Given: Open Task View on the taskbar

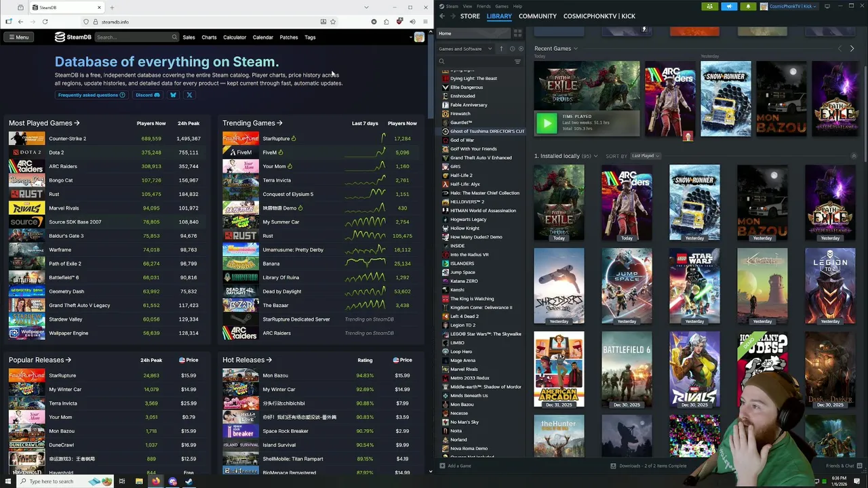Looking at the screenshot, I should click(122, 481).
